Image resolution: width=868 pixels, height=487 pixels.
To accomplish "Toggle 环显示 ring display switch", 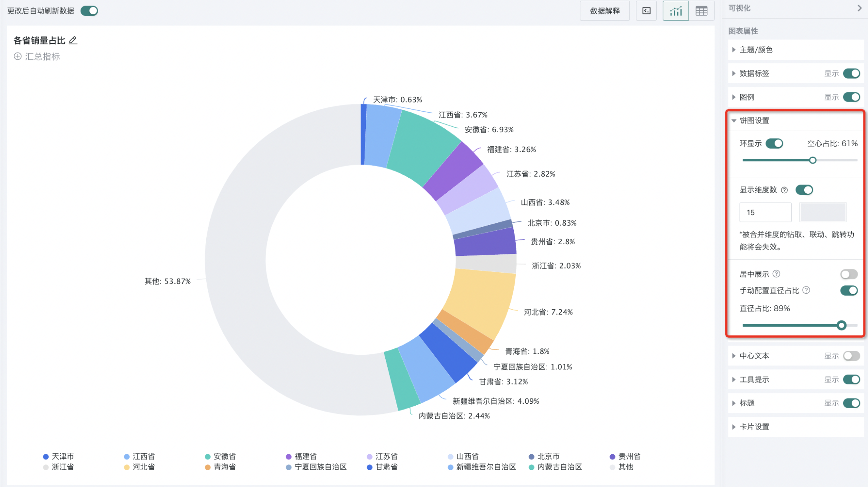I will (775, 143).
